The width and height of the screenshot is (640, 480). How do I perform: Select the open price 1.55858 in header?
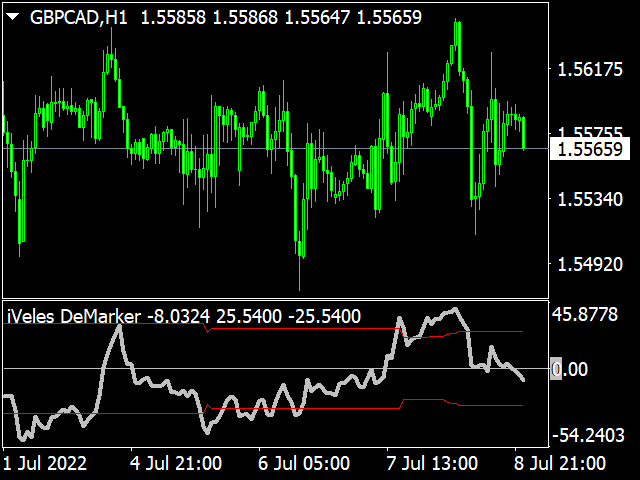[x=173, y=18]
